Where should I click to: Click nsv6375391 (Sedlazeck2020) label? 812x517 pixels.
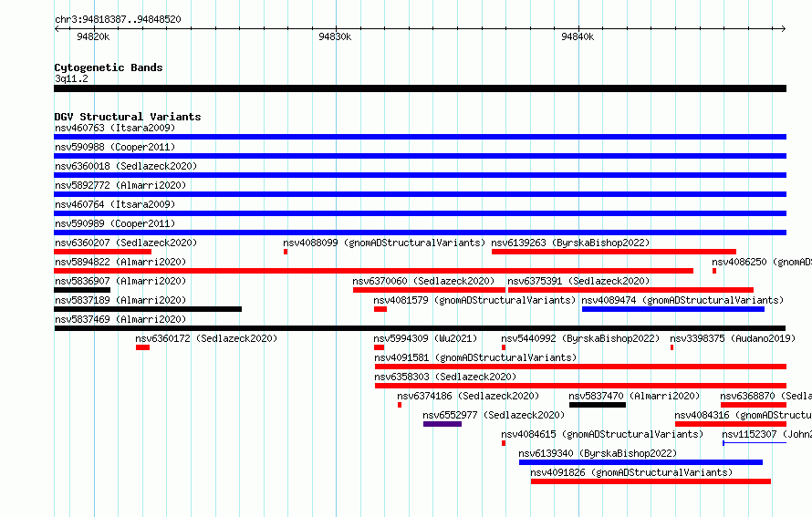[x=578, y=281]
